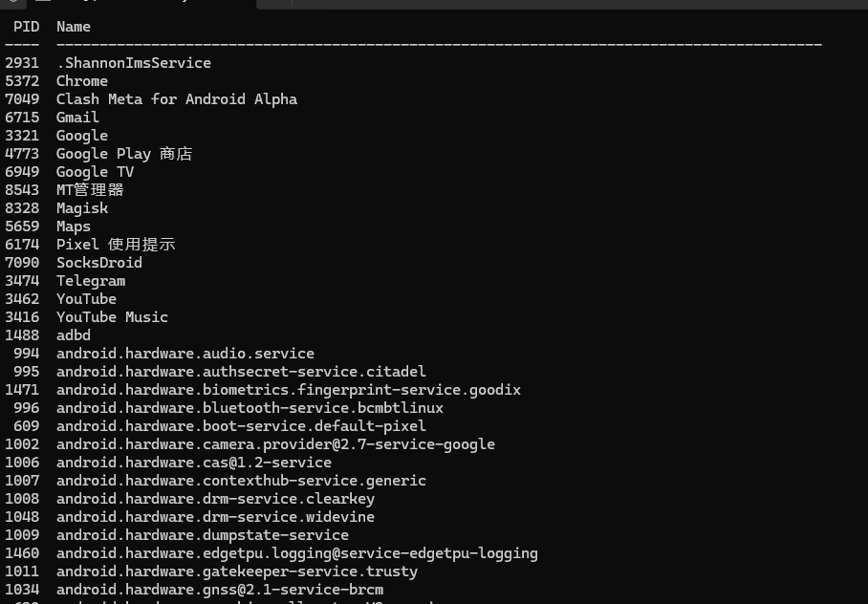Click the adbd process name
The width and height of the screenshot is (868, 604).
73,335
